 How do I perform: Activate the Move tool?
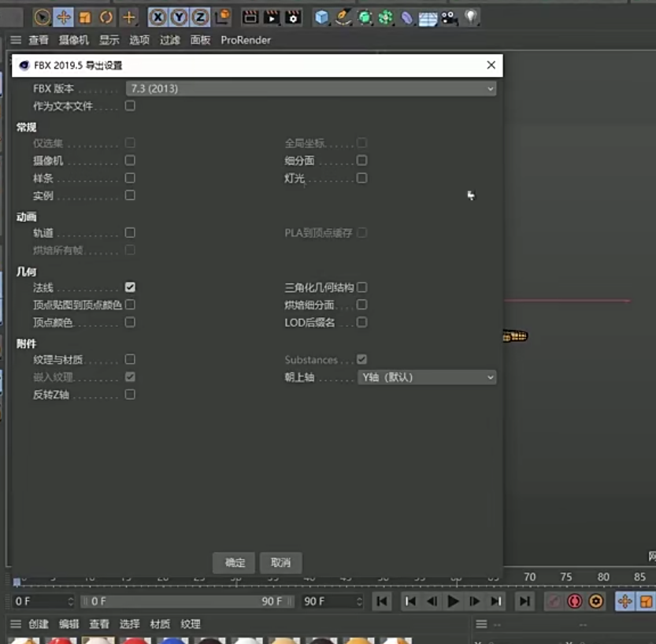click(x=64, y=17)
